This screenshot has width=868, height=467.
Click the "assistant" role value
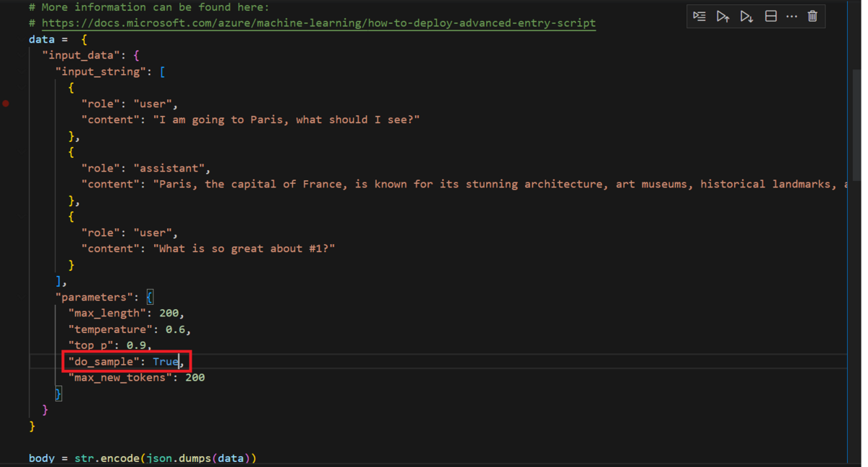click(171, 168)
